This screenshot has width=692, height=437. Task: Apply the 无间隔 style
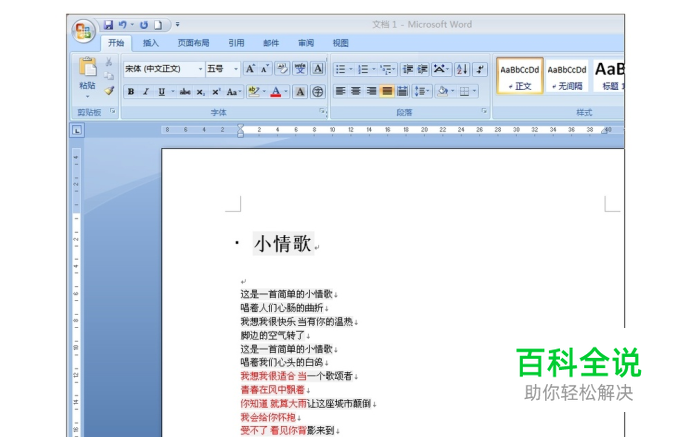tap(567, 75)
